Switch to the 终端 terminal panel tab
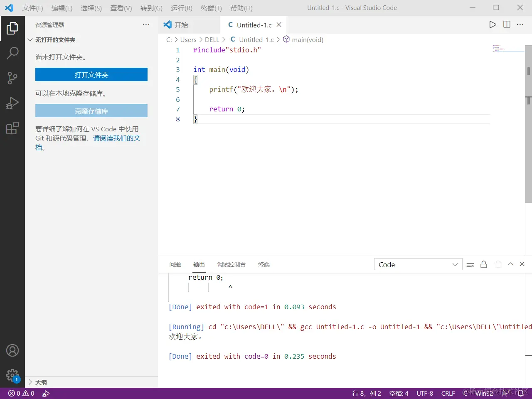This screenshot has width=532, height=399. point(264,264)
